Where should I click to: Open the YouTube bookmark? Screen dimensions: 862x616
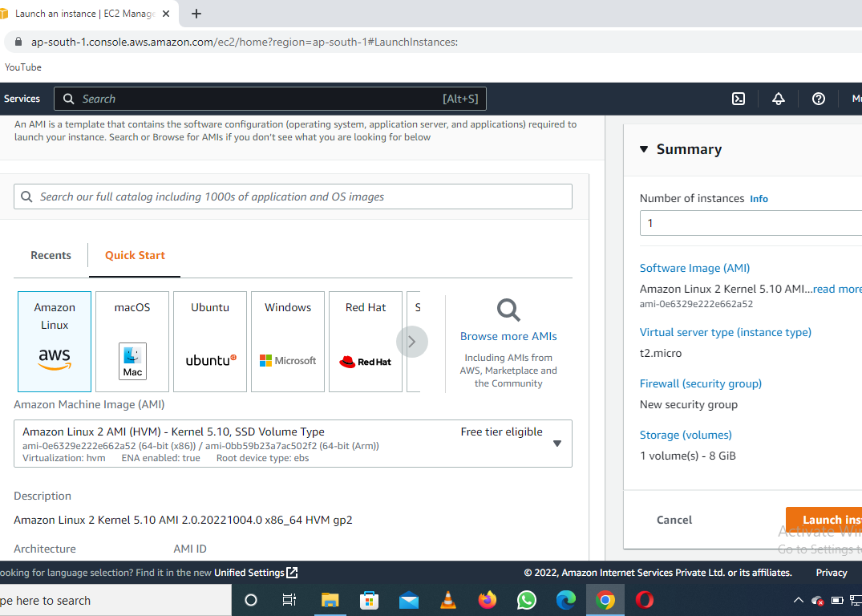(x=23, y=67)
